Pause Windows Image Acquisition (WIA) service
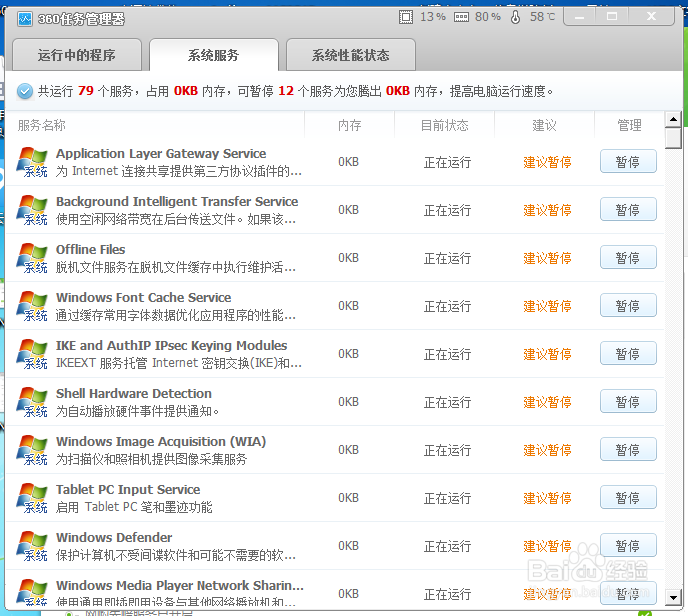 click(628, 450)
